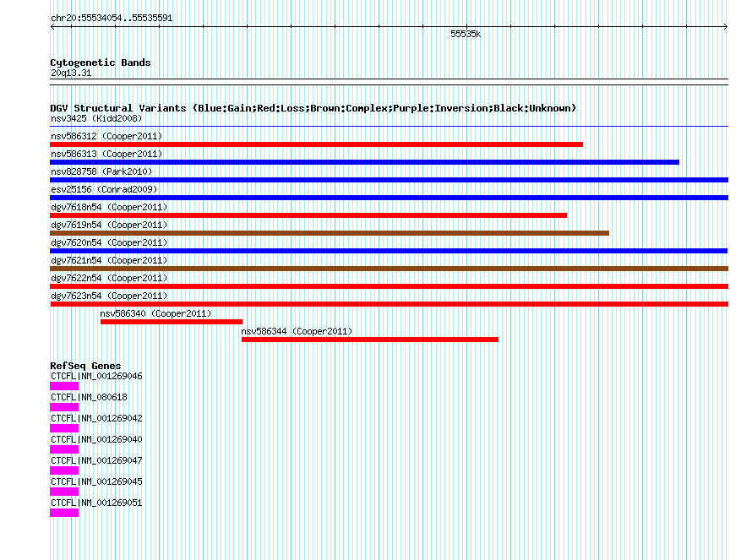
Task: Click the chr20:55534054..55535591 coordinate label
Action: pos(112,18)
